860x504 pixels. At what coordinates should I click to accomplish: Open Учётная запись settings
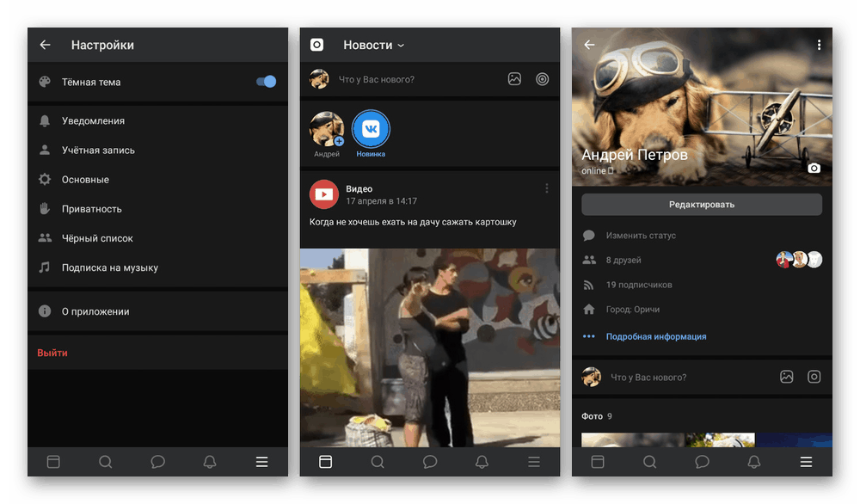coord(158,150)
